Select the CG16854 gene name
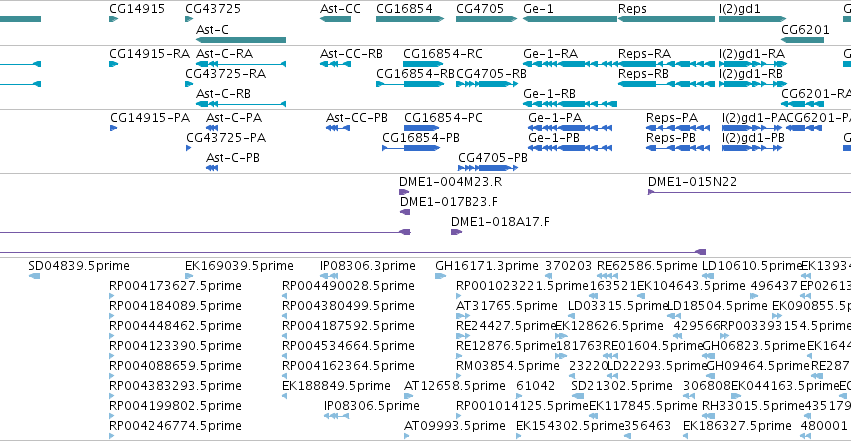851x441 pixels. click(404, 9)
